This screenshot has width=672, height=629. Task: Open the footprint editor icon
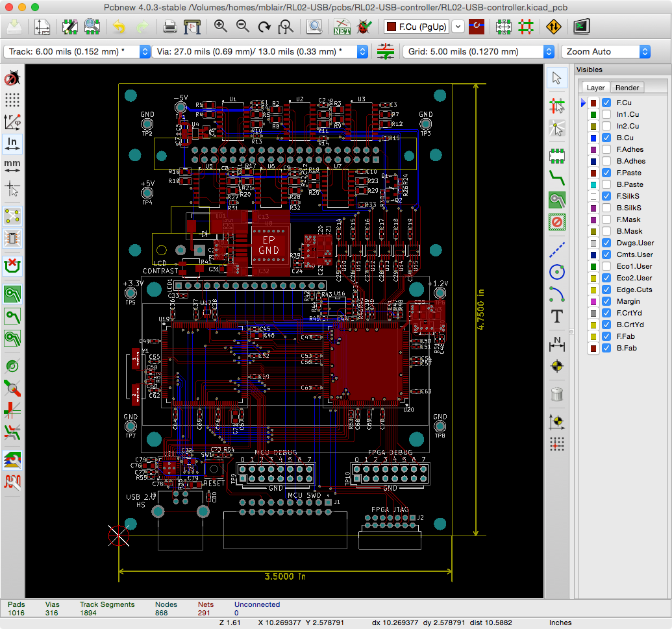coord(70,27)
